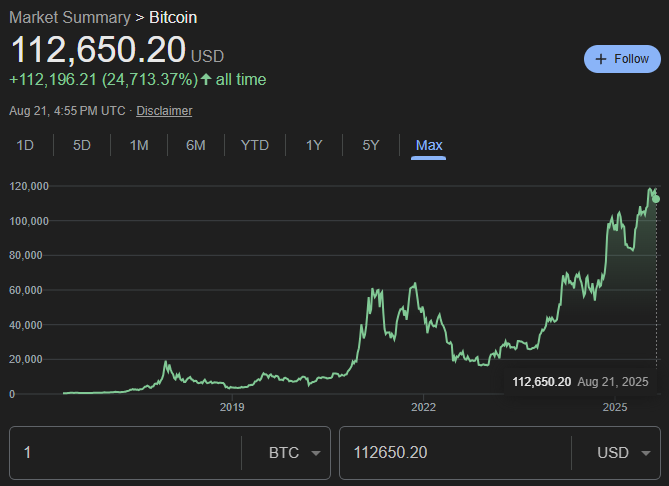Click the 120,000 y-axis label
Screen dimensions: 669x486
pyautogui.click(x=29, y=186)
